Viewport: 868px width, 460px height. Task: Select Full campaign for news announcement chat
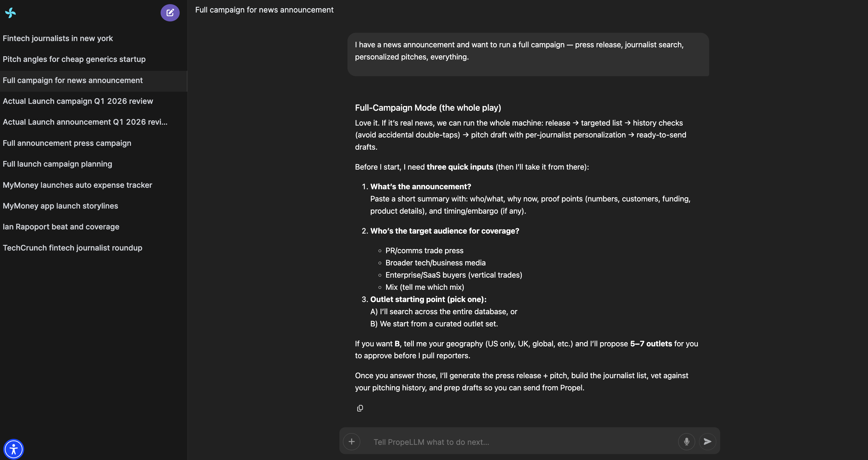(73, 81)
